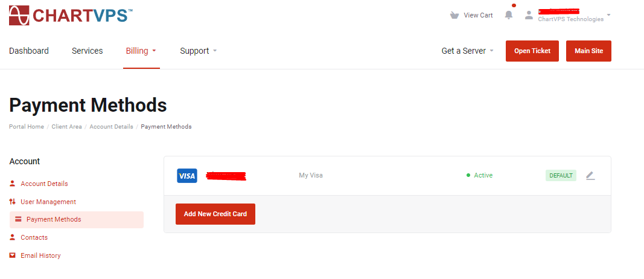644x279 pixels.
Task: Expand the account dropdown arrow
Action: pos(608,15)
